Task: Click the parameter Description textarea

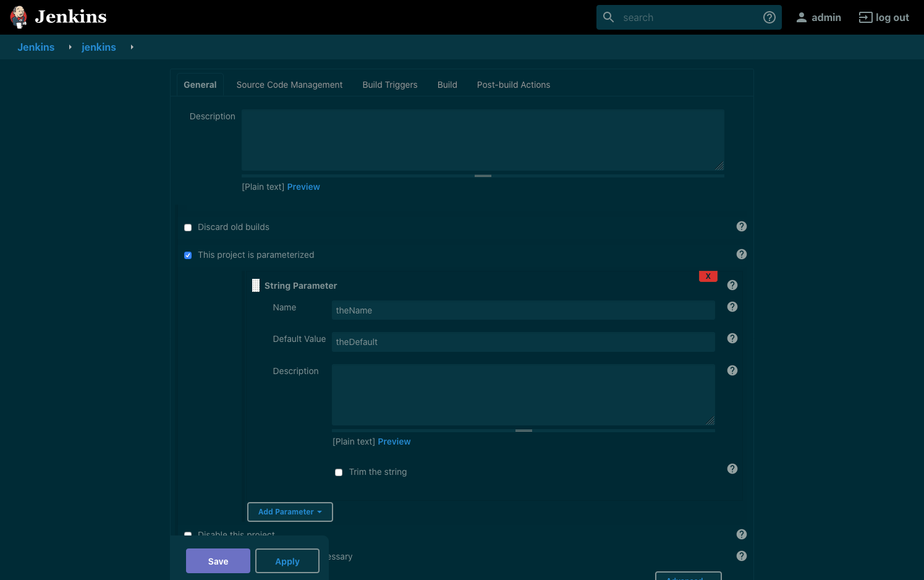Action: 523,394
